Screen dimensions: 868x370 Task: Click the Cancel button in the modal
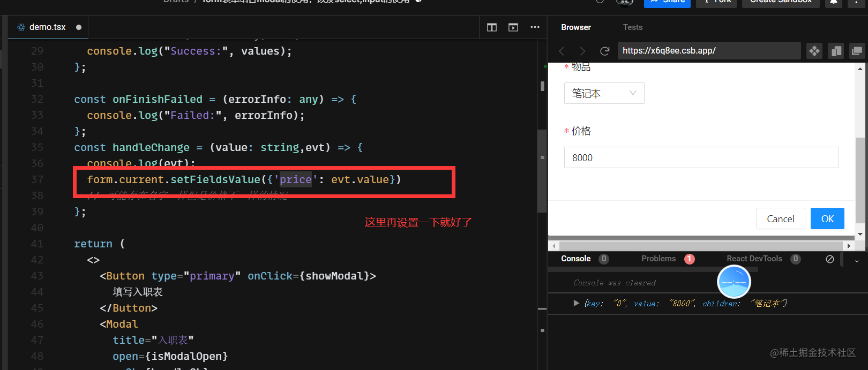781,218
